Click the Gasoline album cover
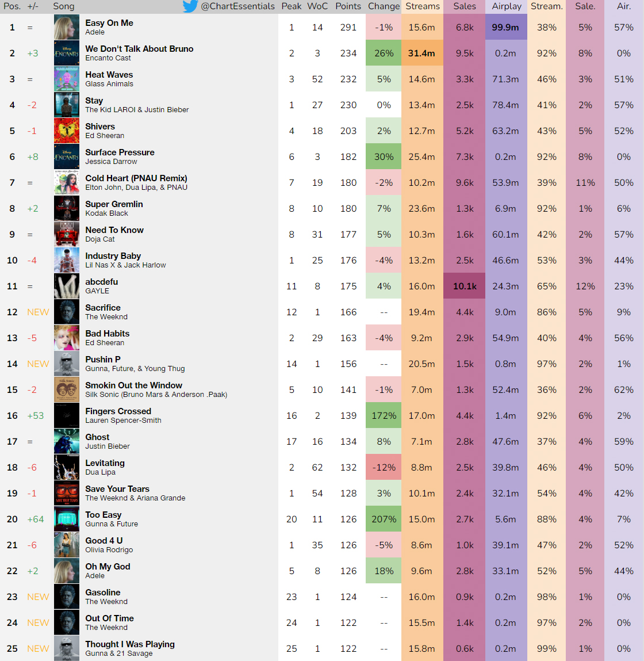This screenshot has height=661, width=644. 67,597
